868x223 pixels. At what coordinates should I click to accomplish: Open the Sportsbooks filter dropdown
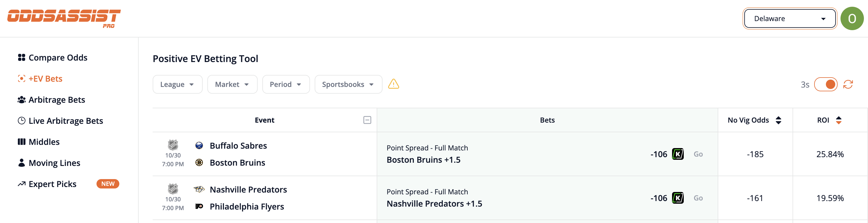click(348, 84)
